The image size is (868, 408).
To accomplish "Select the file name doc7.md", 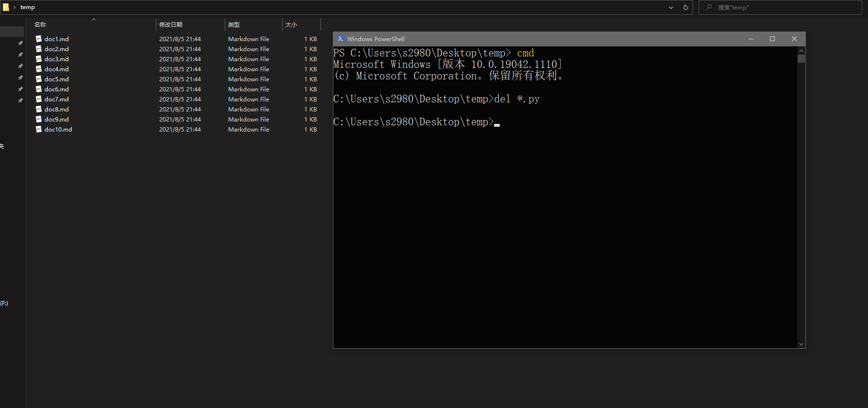I will click(x=56, y=99).
